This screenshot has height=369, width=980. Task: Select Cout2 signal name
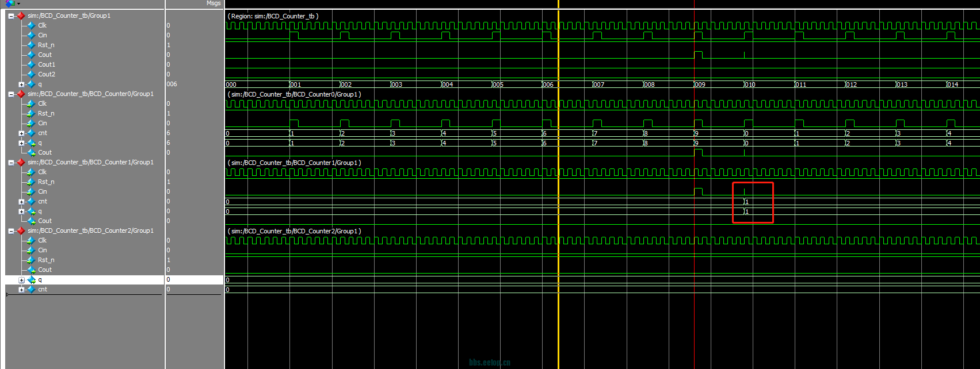click(x=47, y=75)
